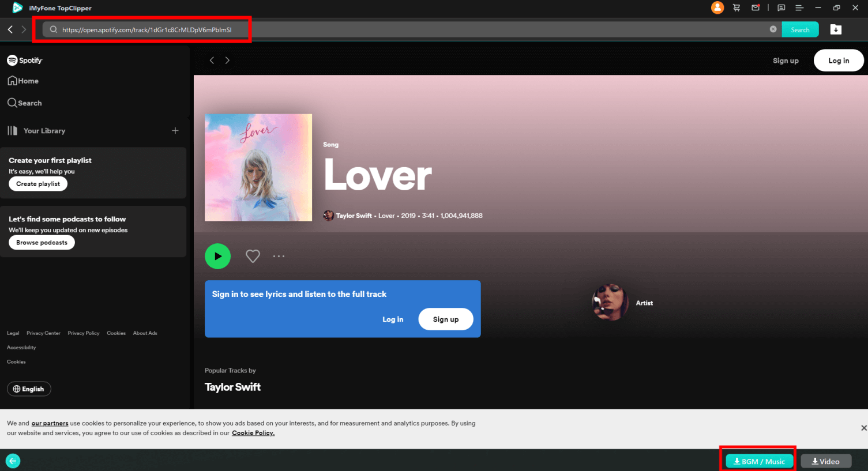Image resolution: width=868 pixels, height=471 pixels.
Task: Open the user account avatar icon
Action: [x=717, y=7]
